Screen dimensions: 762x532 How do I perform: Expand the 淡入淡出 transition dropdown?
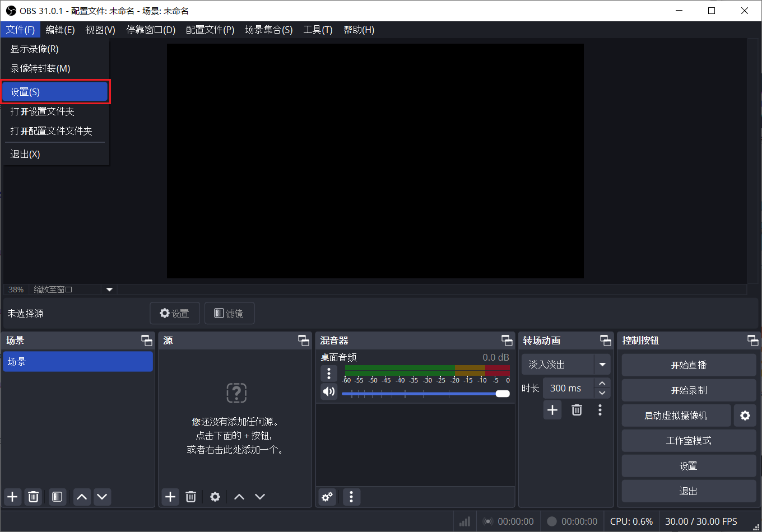(x=602, y=365)
